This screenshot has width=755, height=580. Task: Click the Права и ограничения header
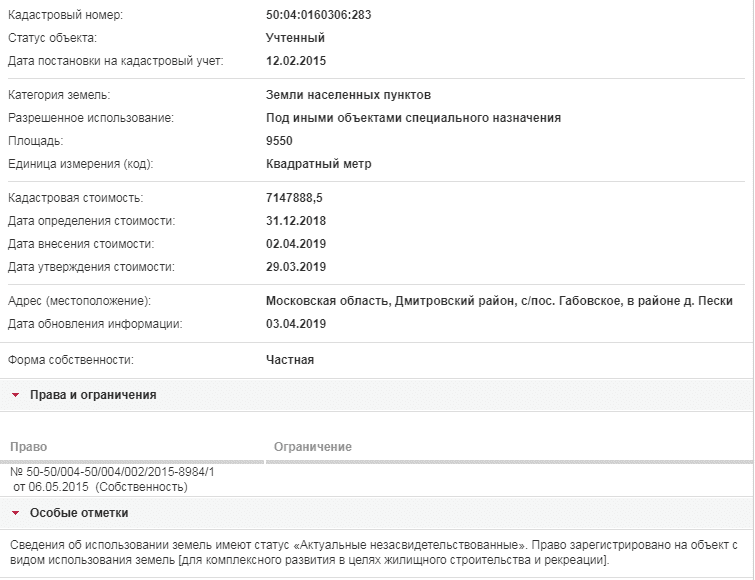click(x=93, y=395)
